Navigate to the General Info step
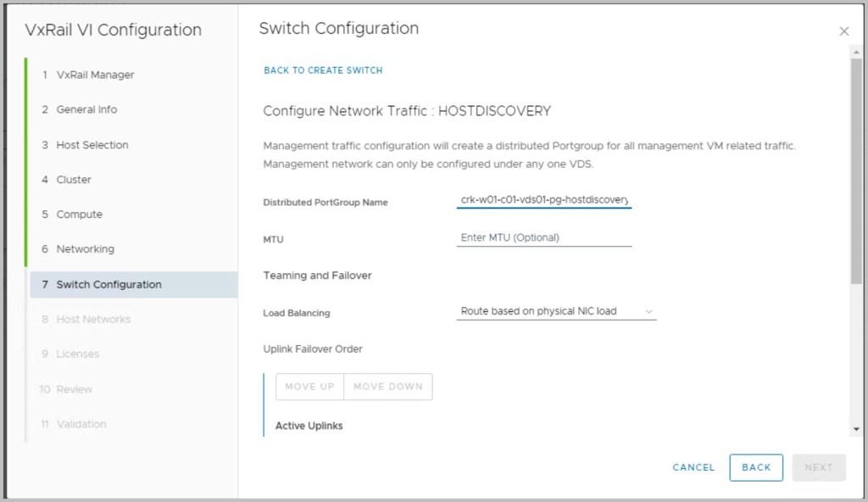The width and height of the screenshot is (868, 502). pyautogui.click(x=86, y=109)
